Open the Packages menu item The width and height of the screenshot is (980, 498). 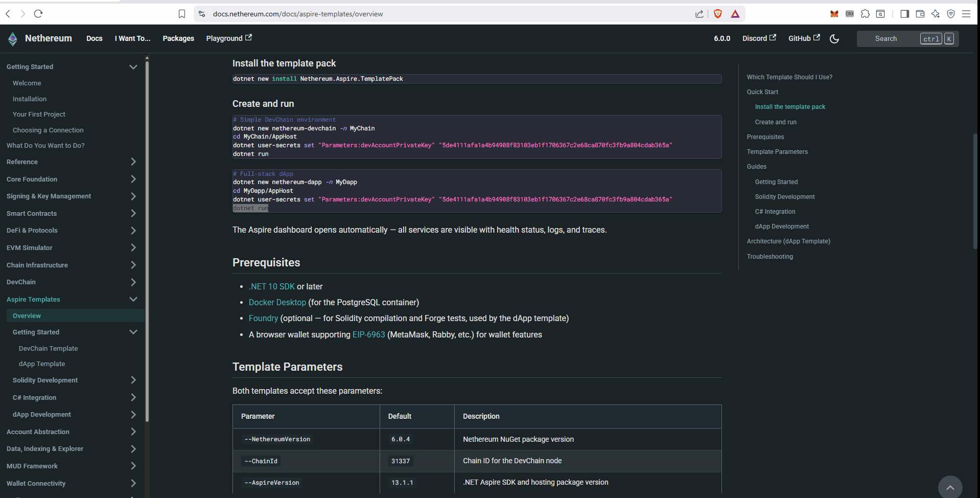178,38
